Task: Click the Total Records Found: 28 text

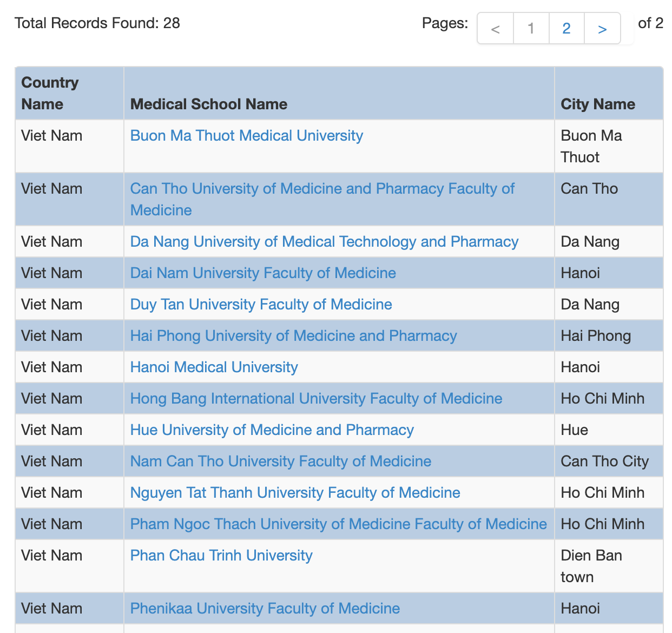Action: pos(97,23)
